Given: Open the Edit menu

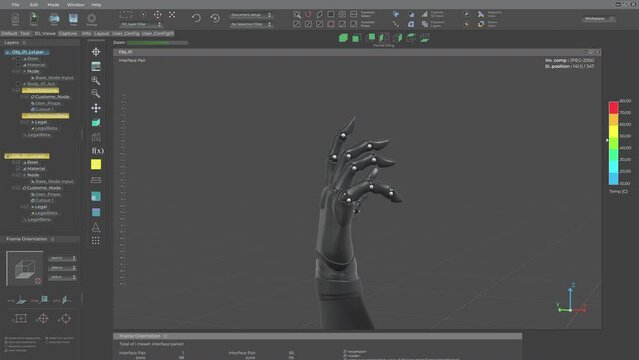Looking at the screenshot, I should coord(34,5).
